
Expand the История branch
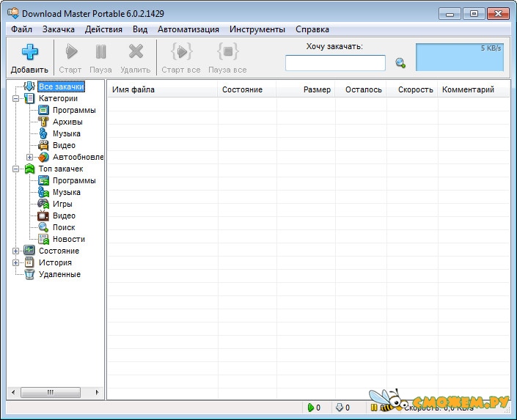(x=15, y=263)
